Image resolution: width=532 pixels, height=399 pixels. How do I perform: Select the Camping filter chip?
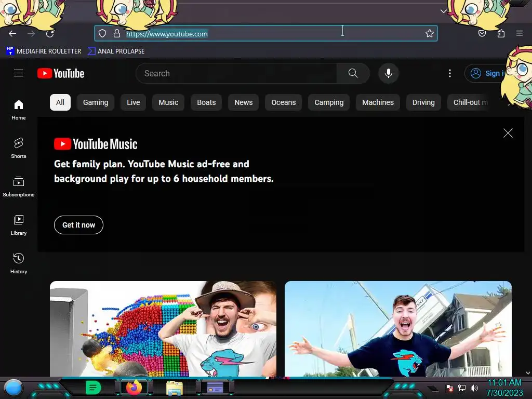(329, 102)
